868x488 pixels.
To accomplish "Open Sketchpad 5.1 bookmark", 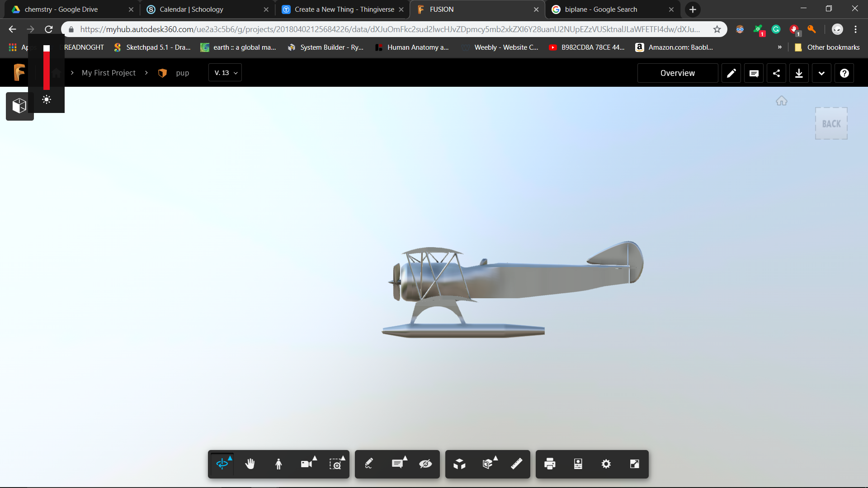I will (x=152, y=47).
